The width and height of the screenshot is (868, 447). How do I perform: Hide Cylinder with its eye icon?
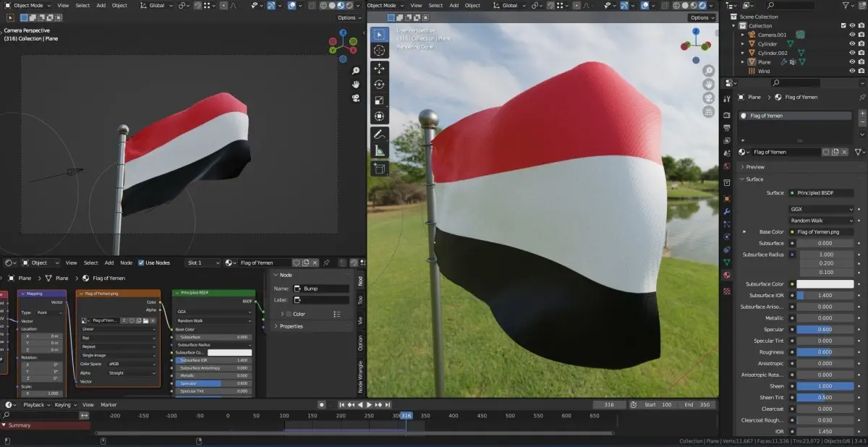click(x=851, y=43)
